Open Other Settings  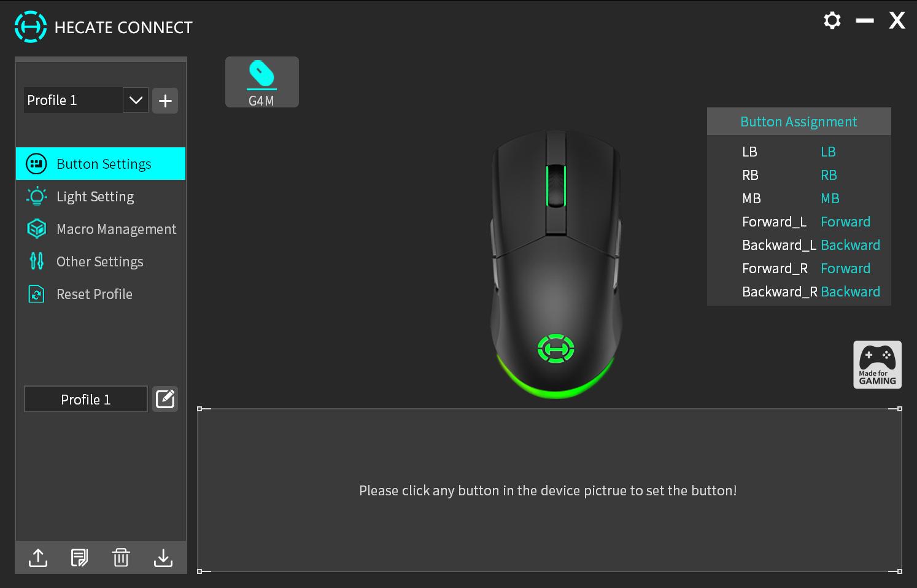[x=101, y=261]
